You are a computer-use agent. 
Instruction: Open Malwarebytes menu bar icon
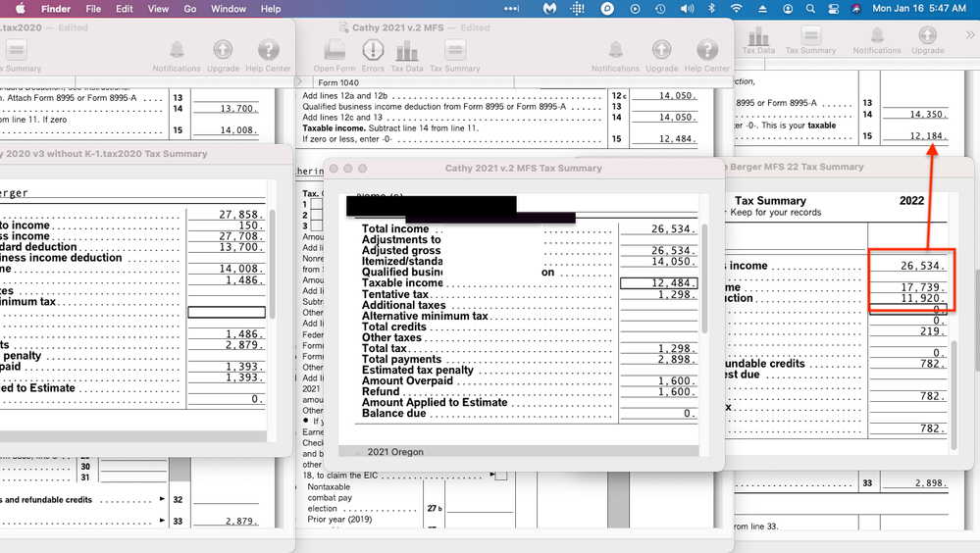(549, 8)
